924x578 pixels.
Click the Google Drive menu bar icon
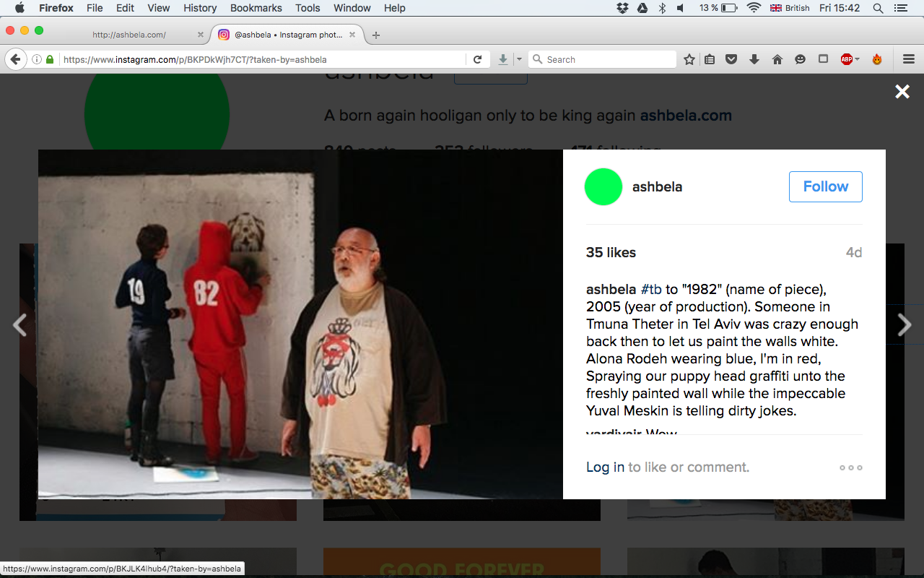point(642,8)
